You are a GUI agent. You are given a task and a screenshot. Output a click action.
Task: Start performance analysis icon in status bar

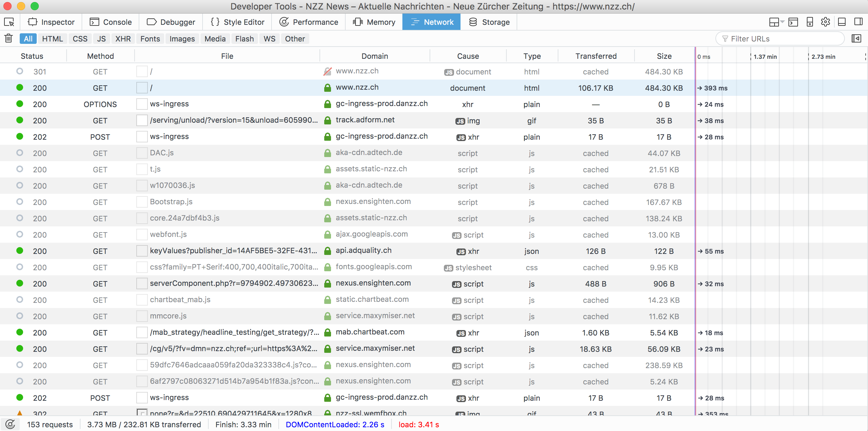(x=10, y=424)
